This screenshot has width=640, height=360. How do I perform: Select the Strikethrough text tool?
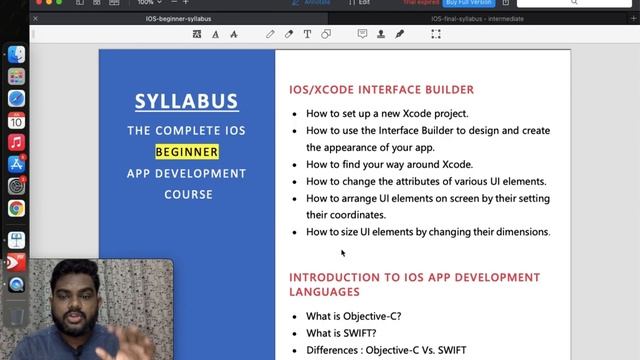234,34
